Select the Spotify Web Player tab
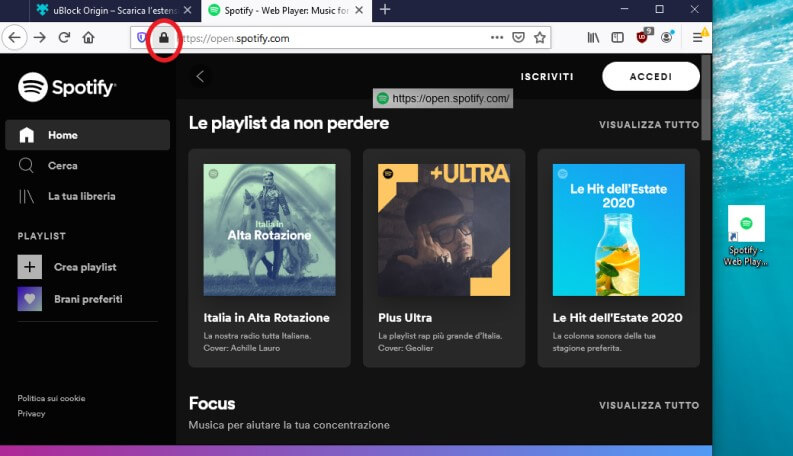Screen dimensions: 793x456 click(x=286, y=10)
